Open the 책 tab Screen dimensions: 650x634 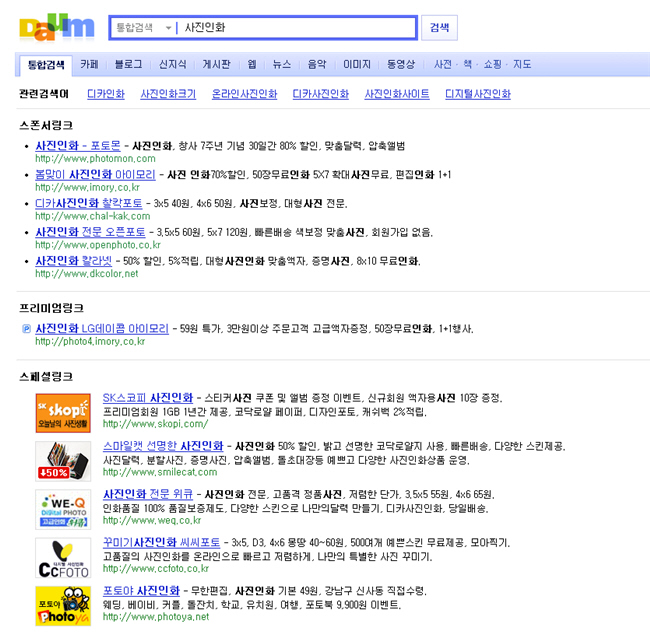tap(467, 64)
